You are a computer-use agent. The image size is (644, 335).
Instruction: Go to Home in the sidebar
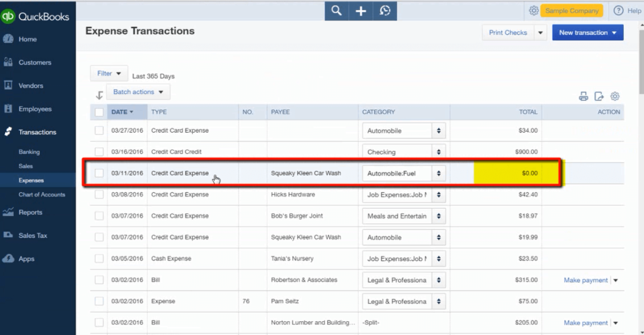(28, 39)
